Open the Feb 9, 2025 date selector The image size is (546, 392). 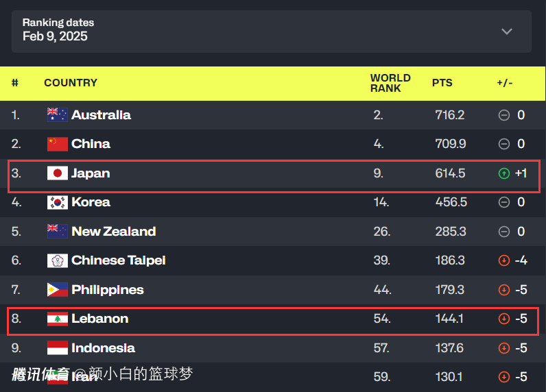55,36
